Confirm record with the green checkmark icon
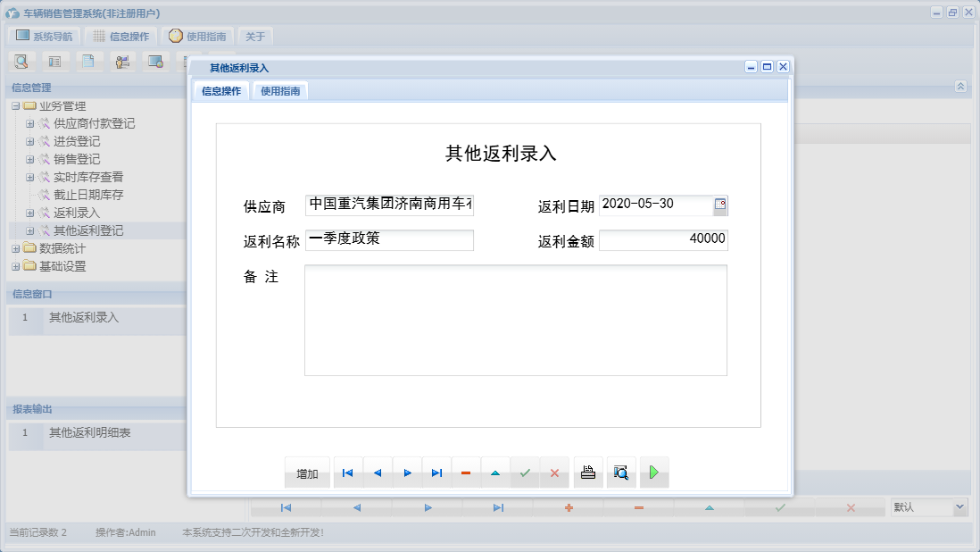Image resolution: width=980 pixels, height=552 pixels. click(x=525, y=473)
